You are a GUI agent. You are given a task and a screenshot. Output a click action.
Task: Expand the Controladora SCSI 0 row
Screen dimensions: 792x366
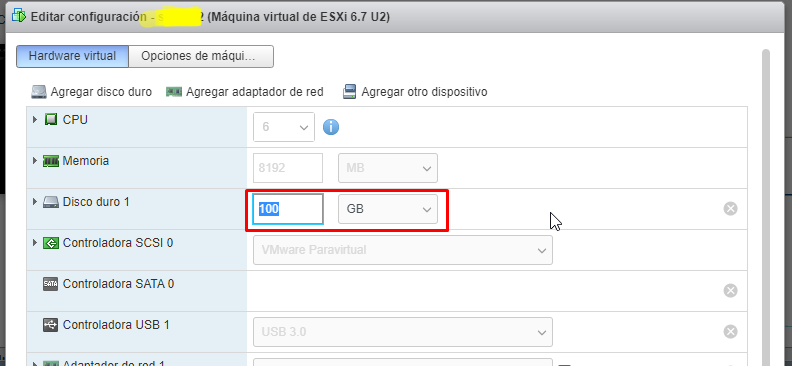[x=35, y=243]
